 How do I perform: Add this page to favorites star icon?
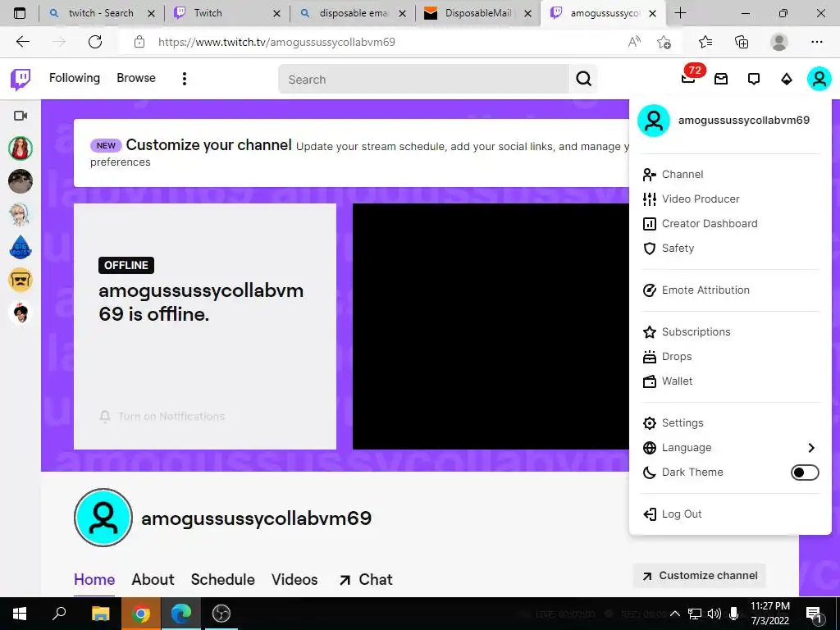click(664, 42)
